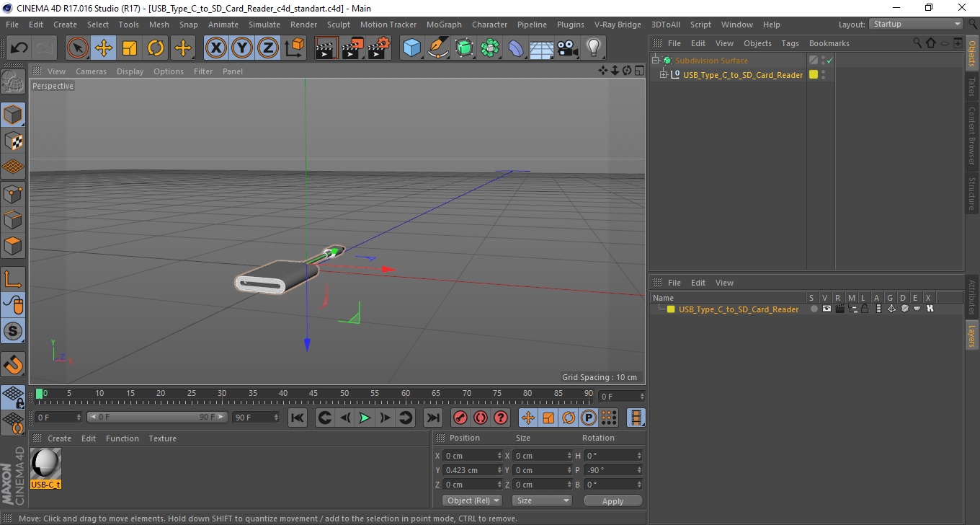Activate the Move tool in top toolbar
This screenshot has height=525, width=980.
click(x=104, y=48)
